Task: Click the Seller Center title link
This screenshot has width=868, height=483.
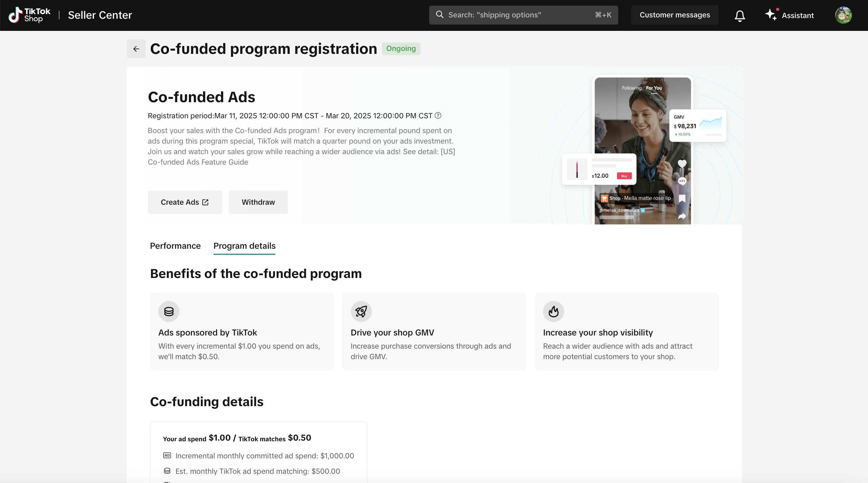Action: click(x=100, y=15)
